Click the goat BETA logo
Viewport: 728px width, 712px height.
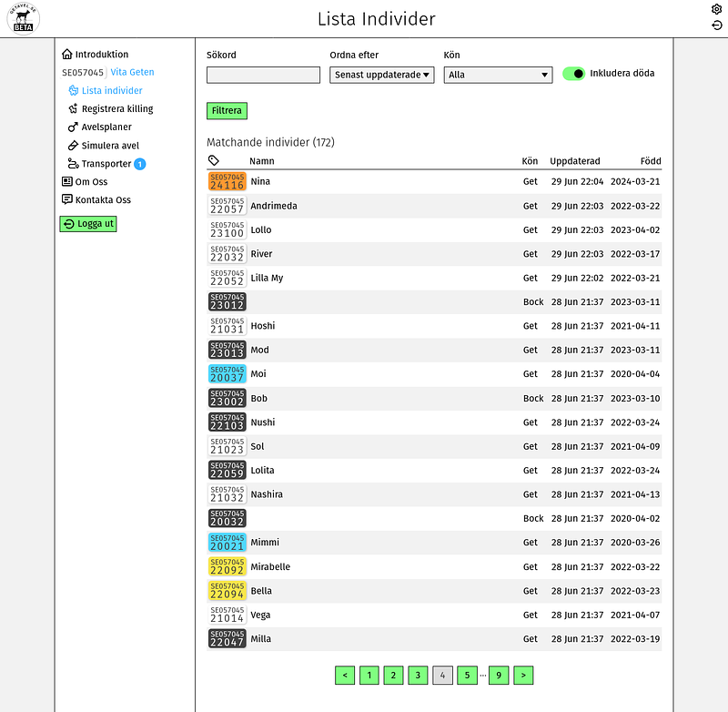pyautogui.click(x=23, y=18)
